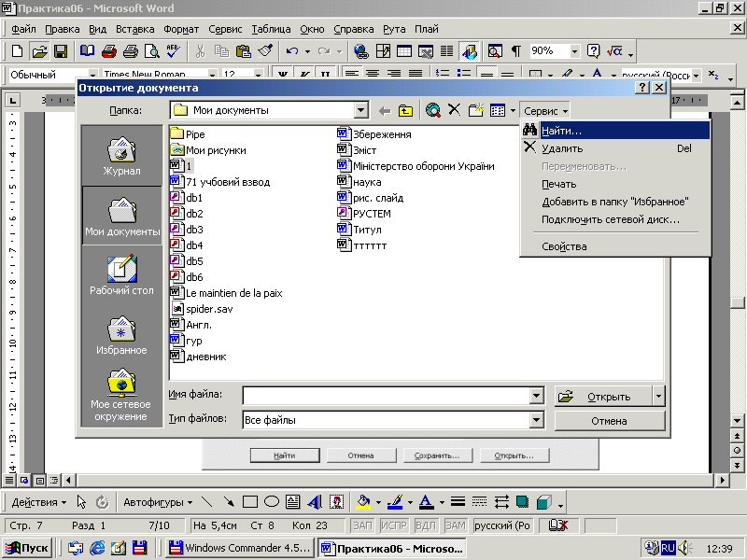This screenshot has height=560, width=747.
Task: Click the Пуск start button
Action: (28, 548)
